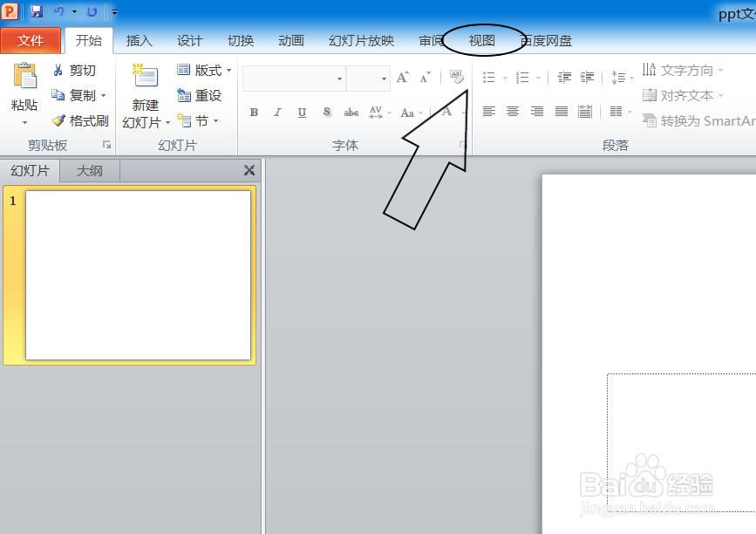The width and height of the screenshot is (756, 534).
Task: Open the Undo history dropdown arrow
Action: tap(74, 11)
